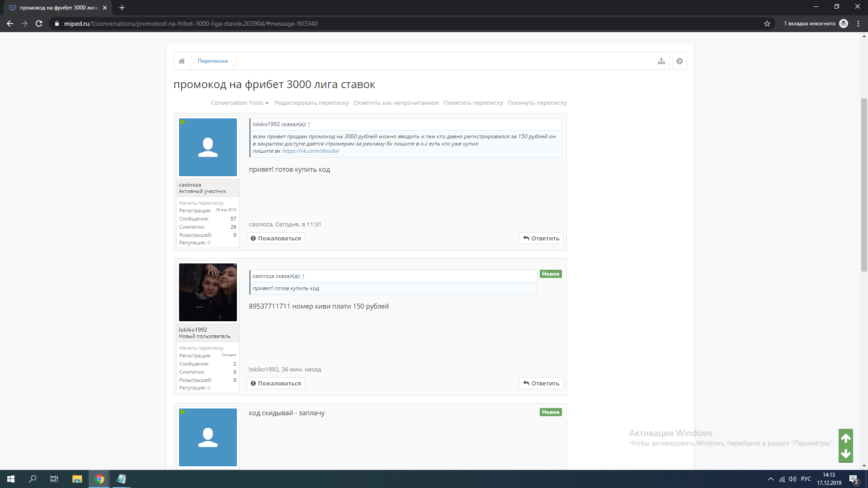Click casinoza's blue default avatar in first message
Viewport: 868px width, 488px height.
point(208,147)
